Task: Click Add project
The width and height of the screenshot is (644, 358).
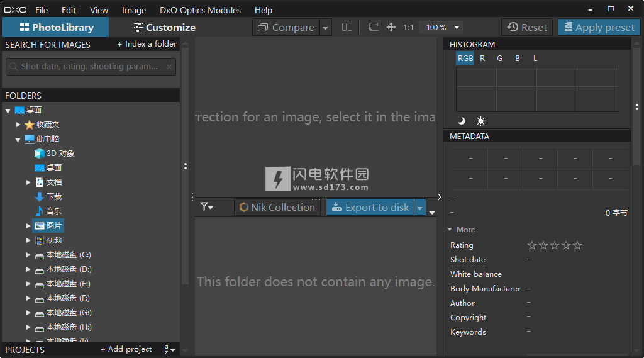Action: click(x=126, y=349)
